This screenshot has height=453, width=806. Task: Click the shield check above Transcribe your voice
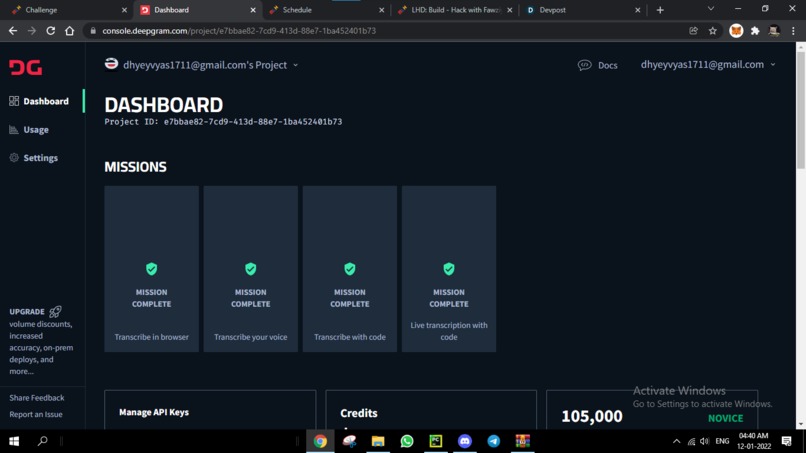coord(251,269)
